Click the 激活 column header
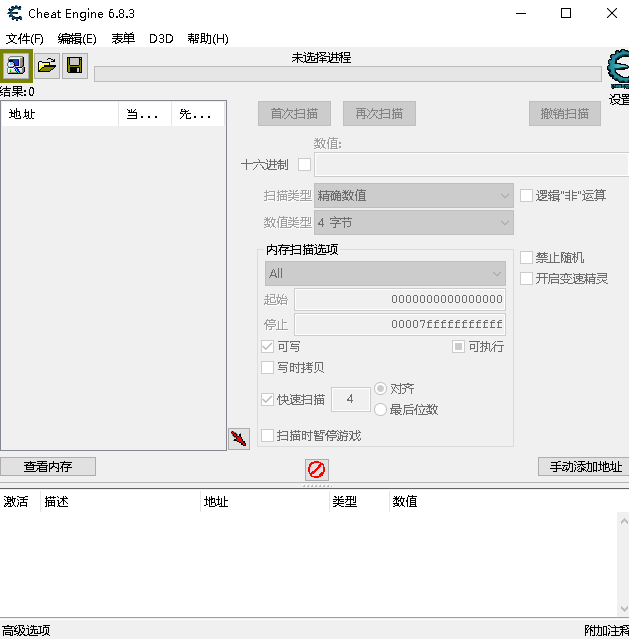Image resolution: width=629 pixels, height=639 pixels. (x=20, y=502)
